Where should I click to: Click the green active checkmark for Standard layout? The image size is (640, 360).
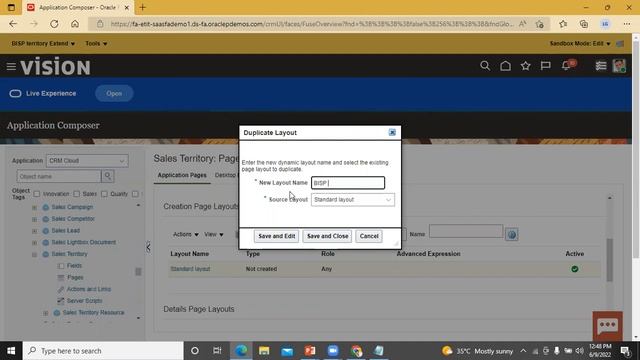pyautogui.click(x=574, y=269)
